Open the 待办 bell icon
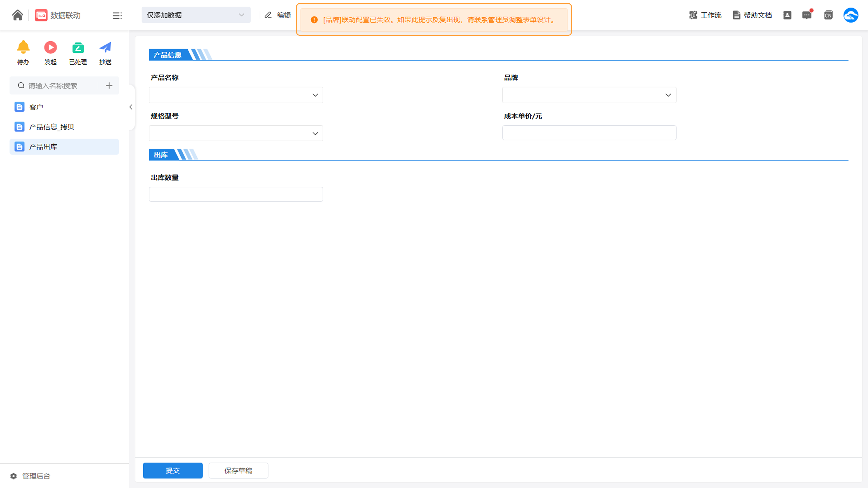Image resolution: width=868 pixels, height=488 pixels. pos(23,47)
